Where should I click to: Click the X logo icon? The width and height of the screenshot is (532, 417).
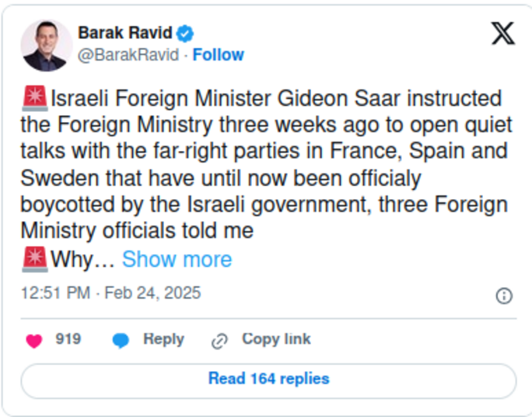502,34
